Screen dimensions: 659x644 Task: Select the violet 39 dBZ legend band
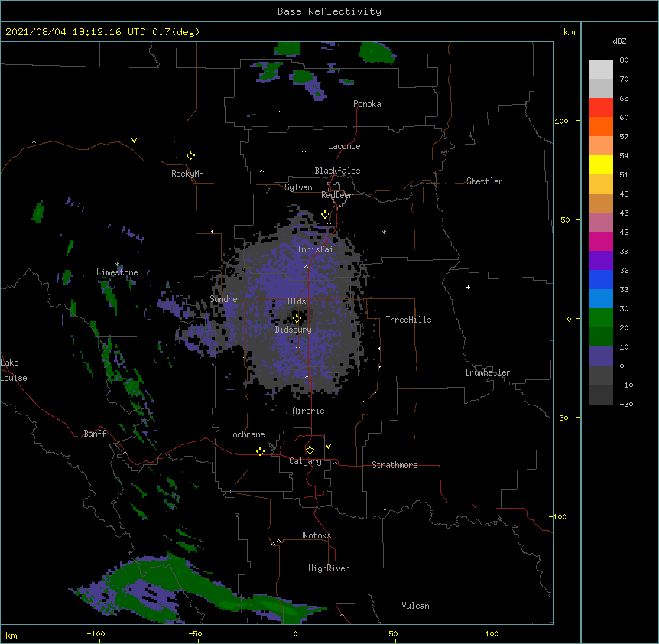point(601,261)
